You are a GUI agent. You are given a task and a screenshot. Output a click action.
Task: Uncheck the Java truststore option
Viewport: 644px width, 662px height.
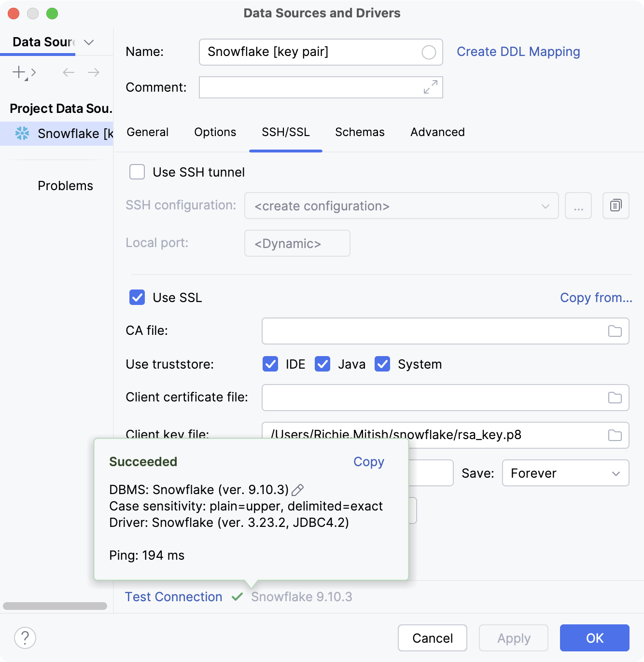322,364
